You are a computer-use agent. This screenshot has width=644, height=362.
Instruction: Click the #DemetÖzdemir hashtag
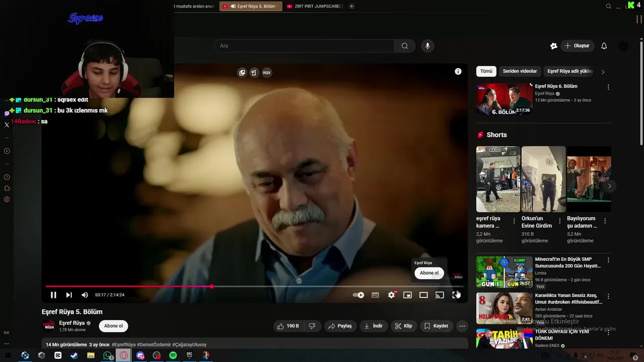coord(153,344)
